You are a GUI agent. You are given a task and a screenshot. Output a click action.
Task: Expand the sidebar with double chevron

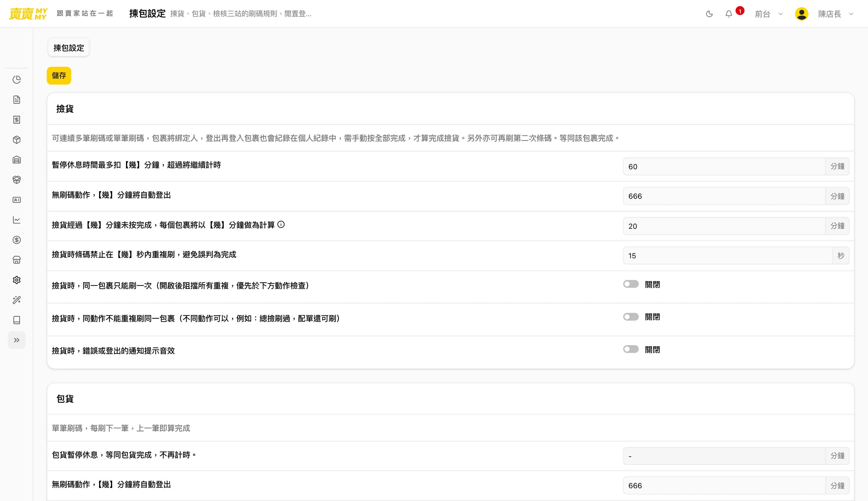[x=16, y=340]
